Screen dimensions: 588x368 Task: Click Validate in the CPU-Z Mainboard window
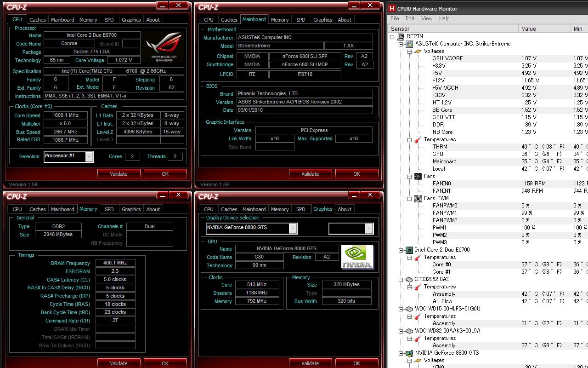tap(310, 174)
